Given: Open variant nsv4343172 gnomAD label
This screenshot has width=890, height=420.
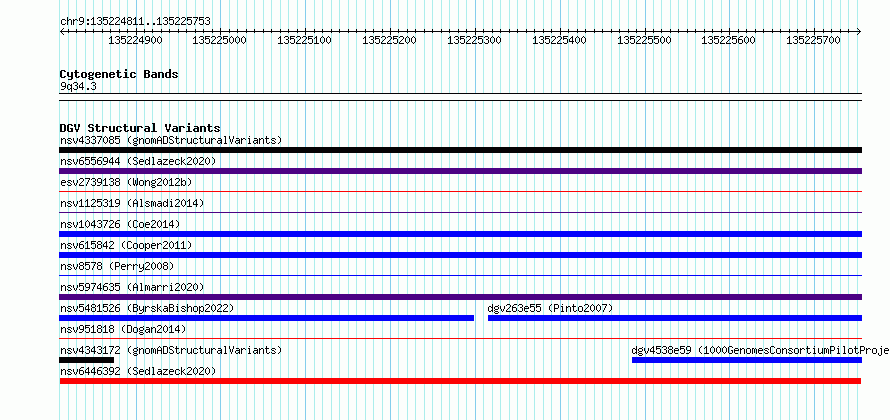Looking at the screenshot, I should coord(171,350).
